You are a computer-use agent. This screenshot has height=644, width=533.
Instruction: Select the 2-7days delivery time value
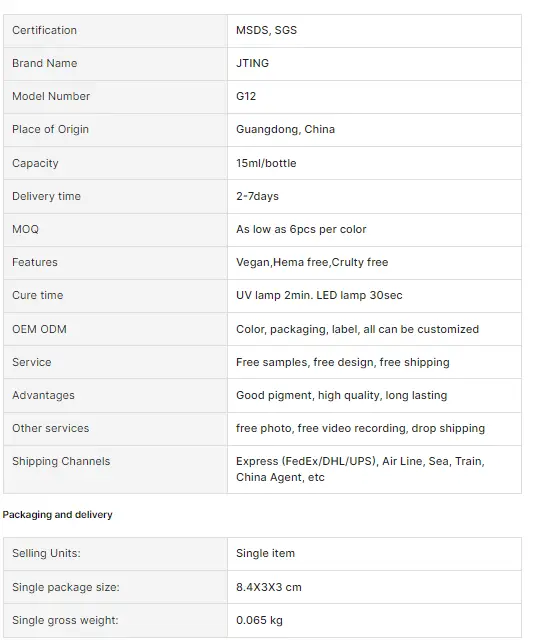[x=257, y=196]
